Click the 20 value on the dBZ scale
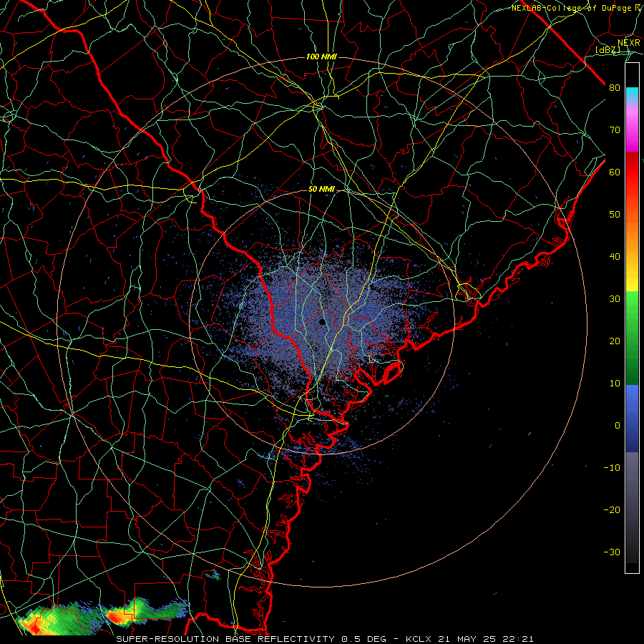Screen dimensions: 644x644 coord(615,341)
